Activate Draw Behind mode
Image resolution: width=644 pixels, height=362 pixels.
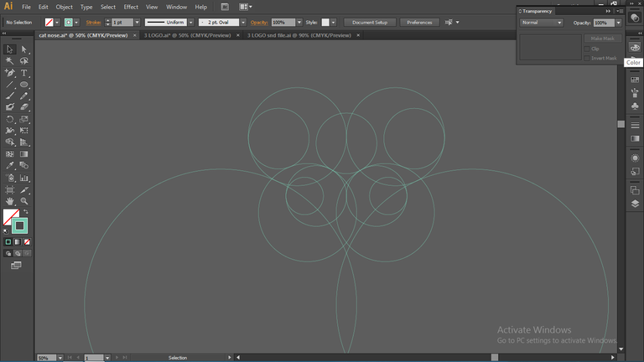(x=18, y=253)
